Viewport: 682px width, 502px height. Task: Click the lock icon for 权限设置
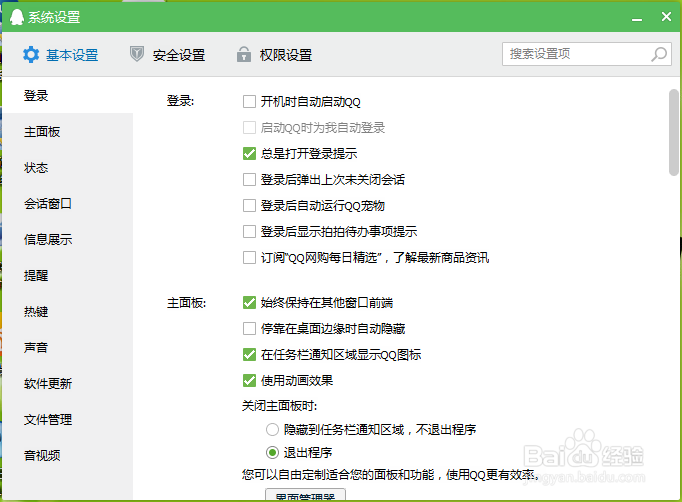click(244, 54)
